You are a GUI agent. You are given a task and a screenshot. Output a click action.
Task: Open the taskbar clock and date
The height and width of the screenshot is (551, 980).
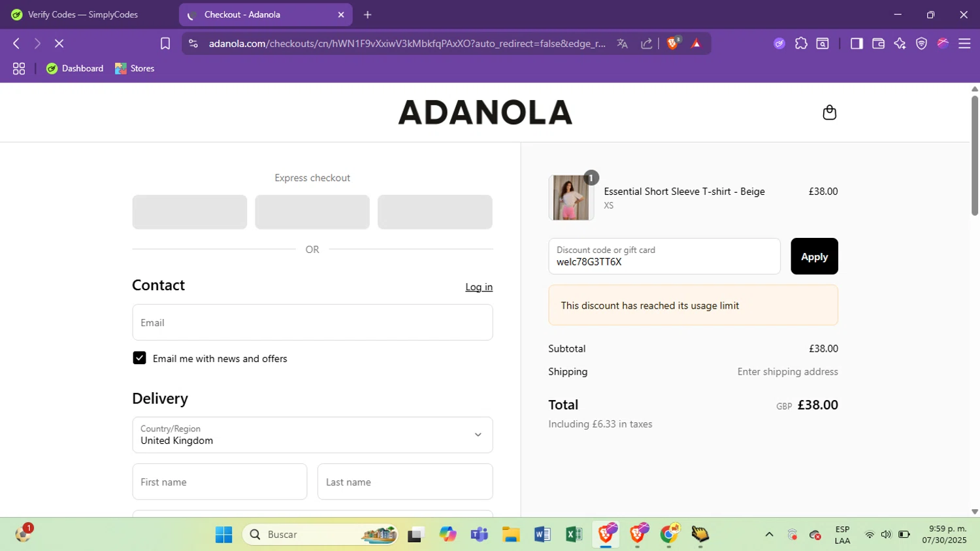pyautogui.click(x=944, y=535)
